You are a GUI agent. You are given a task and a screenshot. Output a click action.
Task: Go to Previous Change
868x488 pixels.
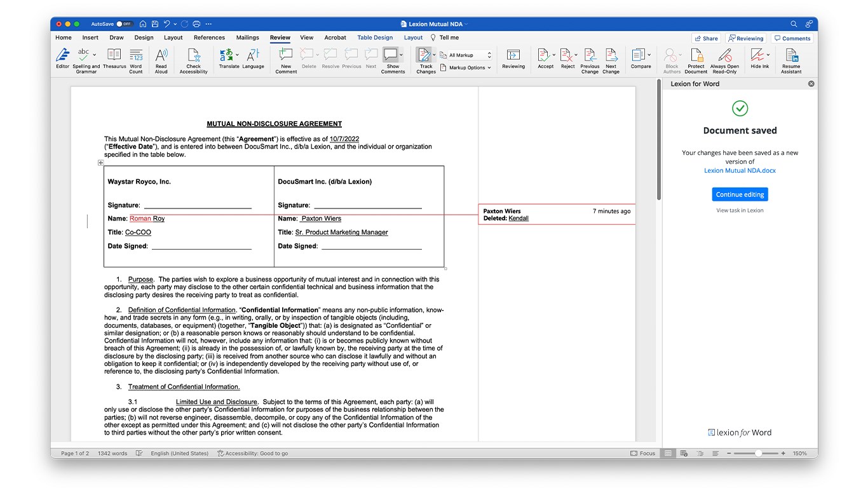click(x=590, y=60)
